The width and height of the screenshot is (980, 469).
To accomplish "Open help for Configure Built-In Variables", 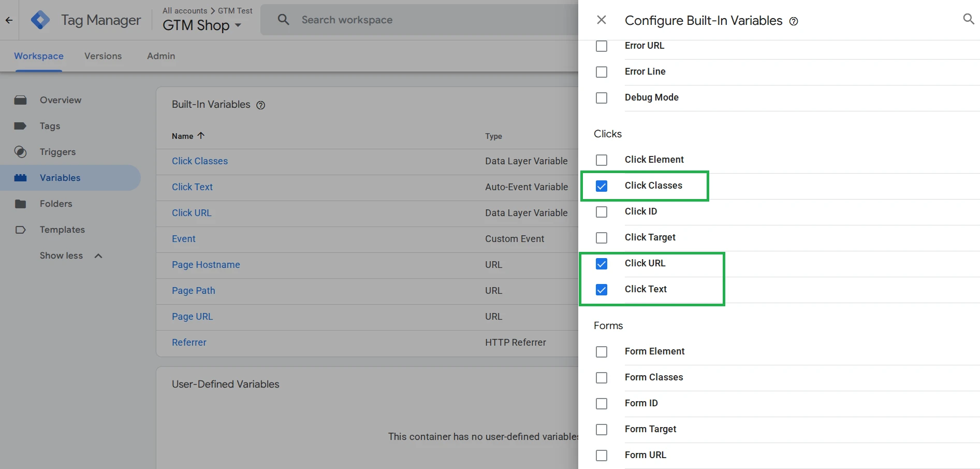I will tap(794, 21).
